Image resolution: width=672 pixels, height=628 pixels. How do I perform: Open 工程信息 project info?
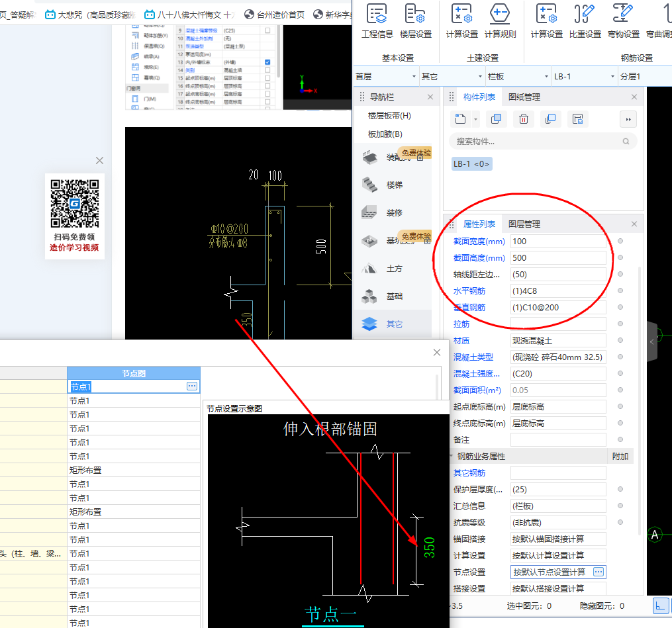pos(377,21)
